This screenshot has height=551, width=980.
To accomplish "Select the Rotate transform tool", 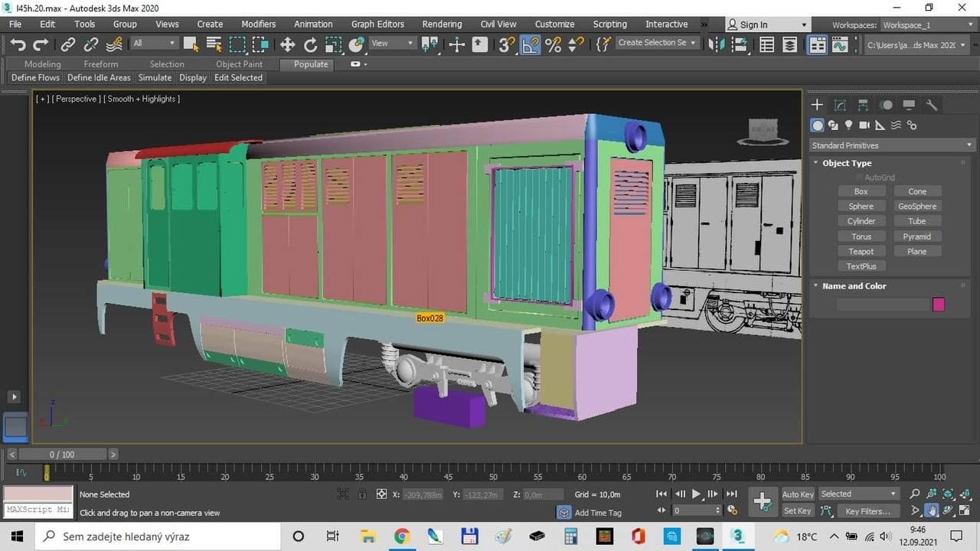I will [310, 44].
